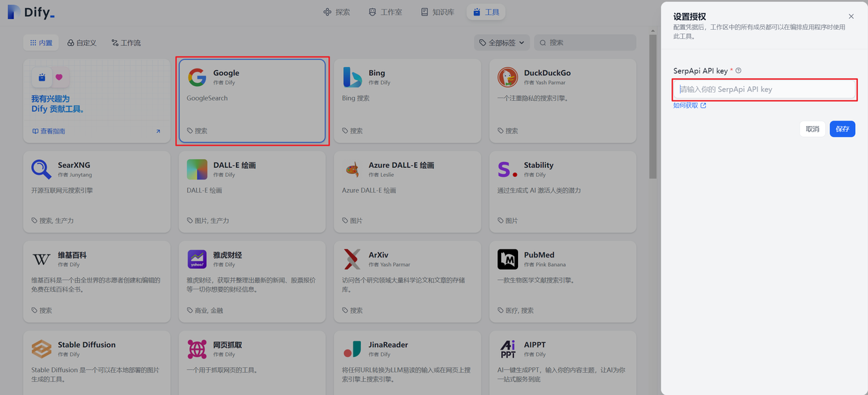
Task: Click '一个注重隐私的搜索引擎。' text
Action: tap(532, 98)
